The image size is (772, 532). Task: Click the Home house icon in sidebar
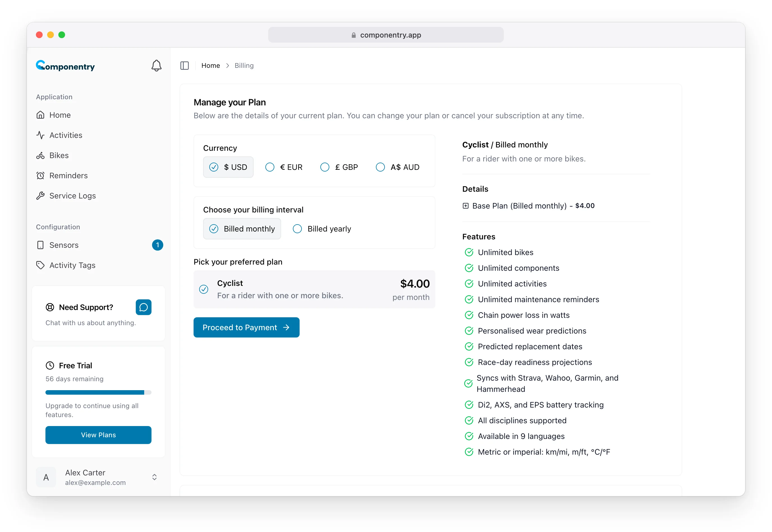click(40, 115)
